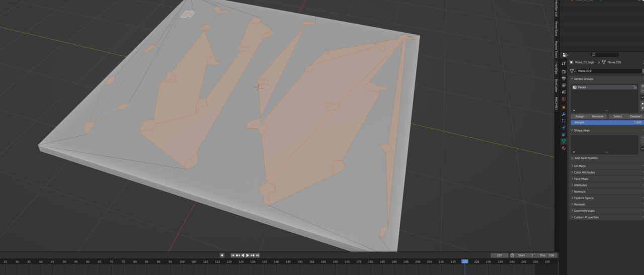Image resolution: width=644 pixels, height=275 pixels.
Task: Expand the vertex group list filter arrow
Action: coord(574,110)
